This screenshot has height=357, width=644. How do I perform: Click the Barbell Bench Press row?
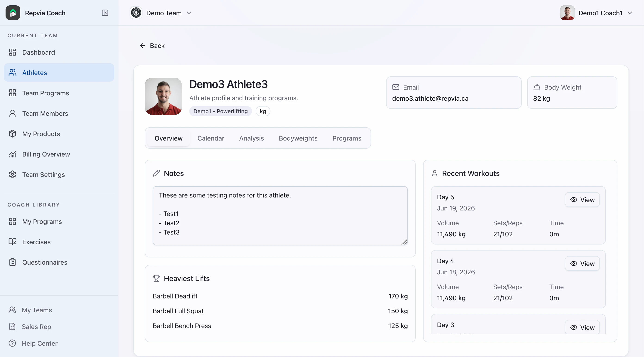(x=280, y=326)
